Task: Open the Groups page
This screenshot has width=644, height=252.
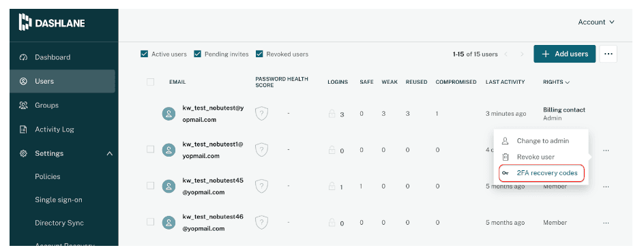Action: point(46,106)
